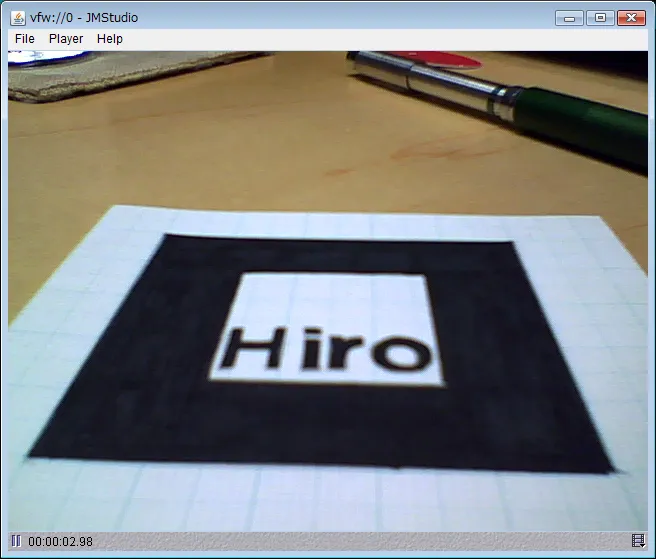Click the webcam video display showing Hiro marker
This screenshot has height=559, width=656.
pyautogui.click(x=328, y=291)
